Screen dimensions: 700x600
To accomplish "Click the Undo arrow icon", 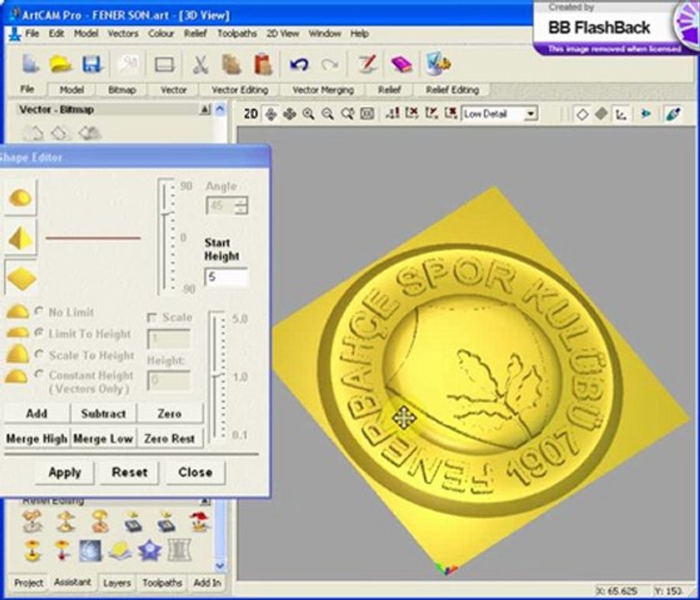I will tap(298, 64).
